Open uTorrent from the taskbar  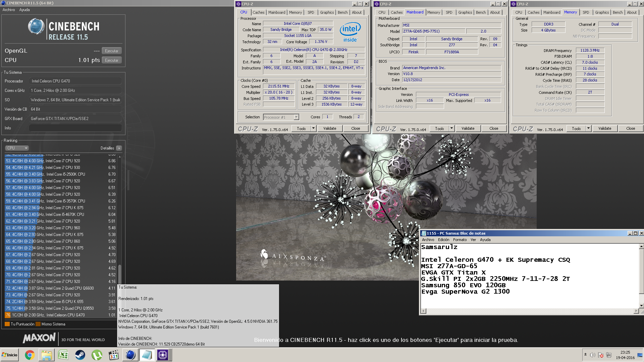pyautogui.click(x=97, y=355)
